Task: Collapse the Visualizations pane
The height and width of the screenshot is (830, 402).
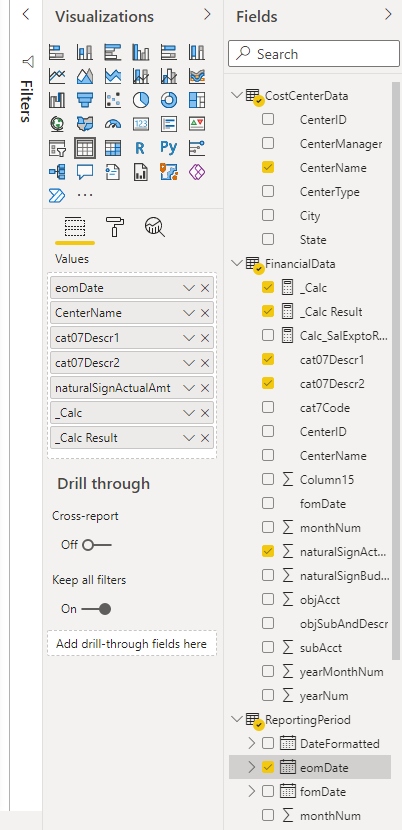Action: click(207, 14)
